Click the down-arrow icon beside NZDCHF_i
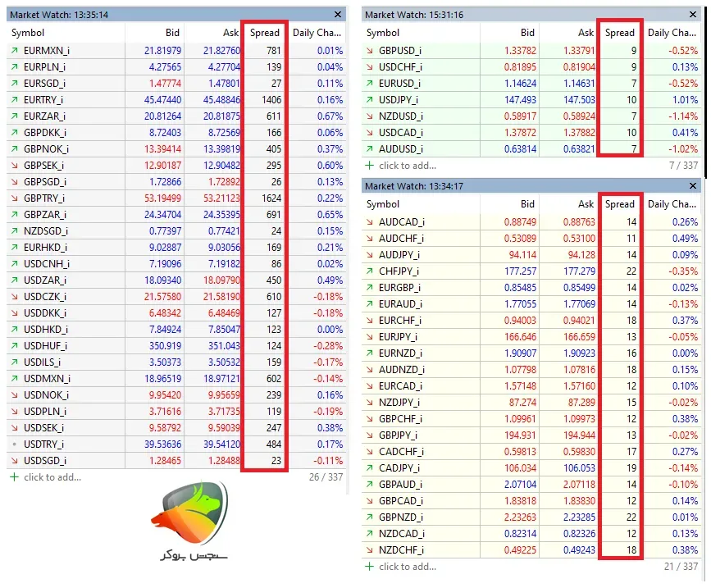The width and height of the screenshot is (711, 588). click(370, 550)
